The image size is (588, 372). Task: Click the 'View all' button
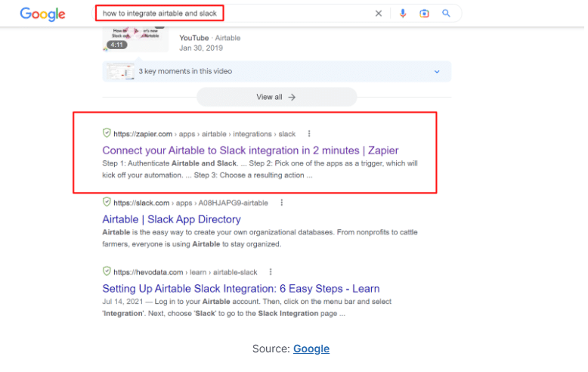277,97
